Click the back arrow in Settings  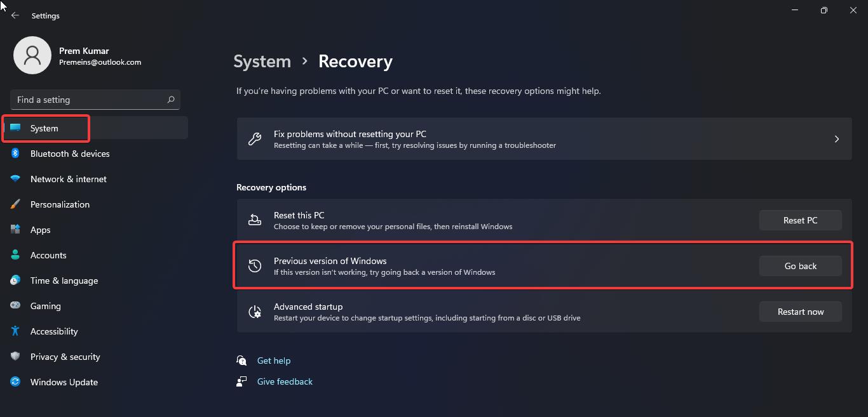click(x=14, y=15)
